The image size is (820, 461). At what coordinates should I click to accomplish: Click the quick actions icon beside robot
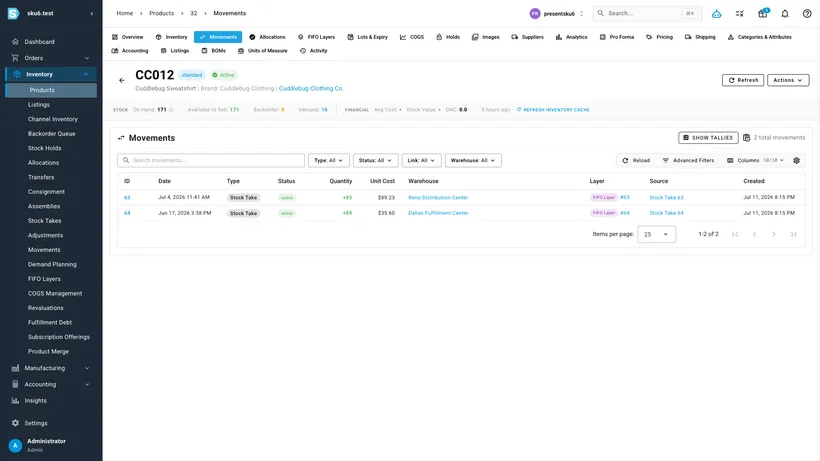(x=739, y=14)
